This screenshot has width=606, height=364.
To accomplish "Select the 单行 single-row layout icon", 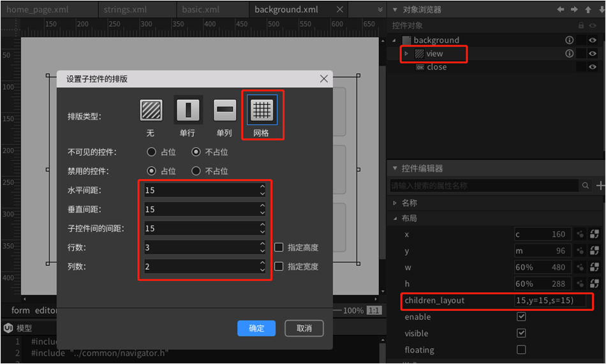I will (x=188, y=110).
